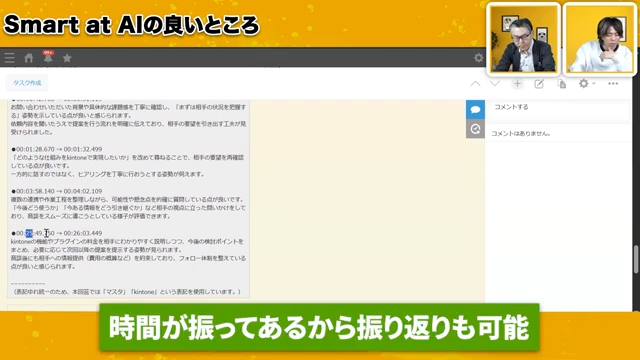Select the gray history clock tab
640x360 pixels.
475,129
